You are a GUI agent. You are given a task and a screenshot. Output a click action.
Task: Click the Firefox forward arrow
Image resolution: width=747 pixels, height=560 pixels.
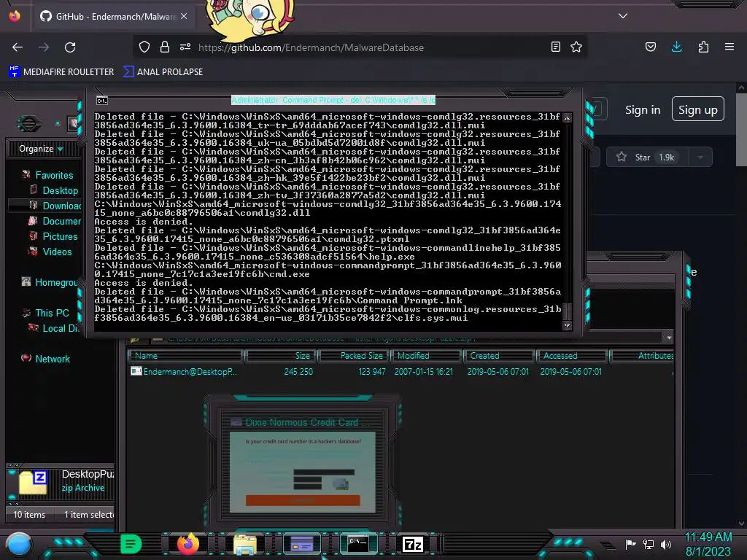click(x=44, y=47)
